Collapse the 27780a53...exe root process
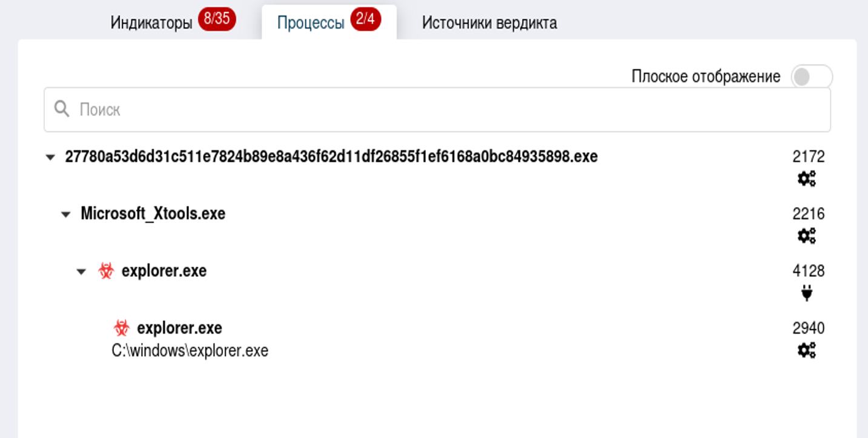Viewport: 868px width, 438px height. coord(50,158)
